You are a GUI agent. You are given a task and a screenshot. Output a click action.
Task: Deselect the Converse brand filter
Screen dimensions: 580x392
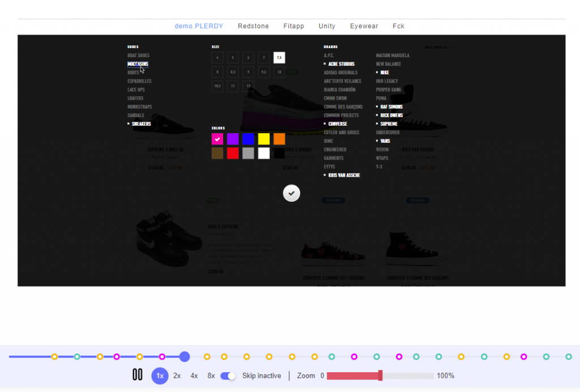(x=338, y=124)
